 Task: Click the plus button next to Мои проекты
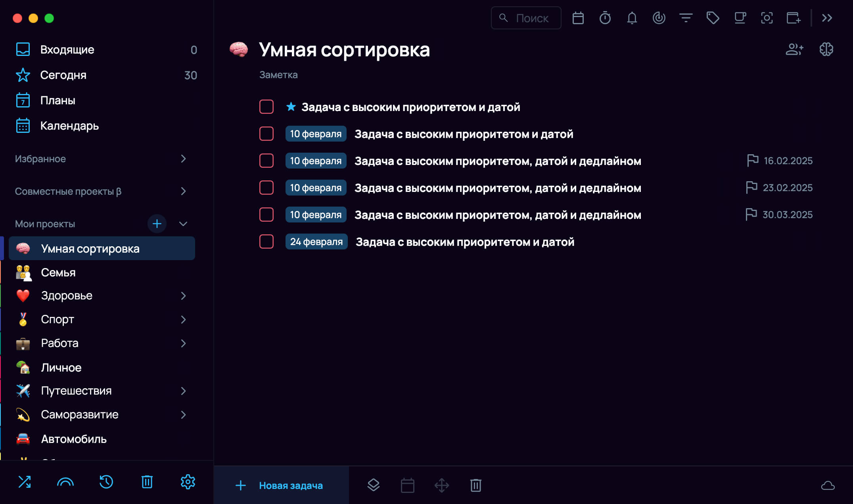coord(157,224)
